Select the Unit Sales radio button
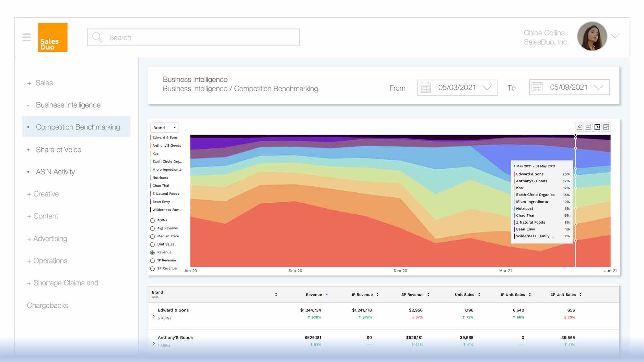The height and width of the screenshot is (362, 644). [x=152, y=245]
